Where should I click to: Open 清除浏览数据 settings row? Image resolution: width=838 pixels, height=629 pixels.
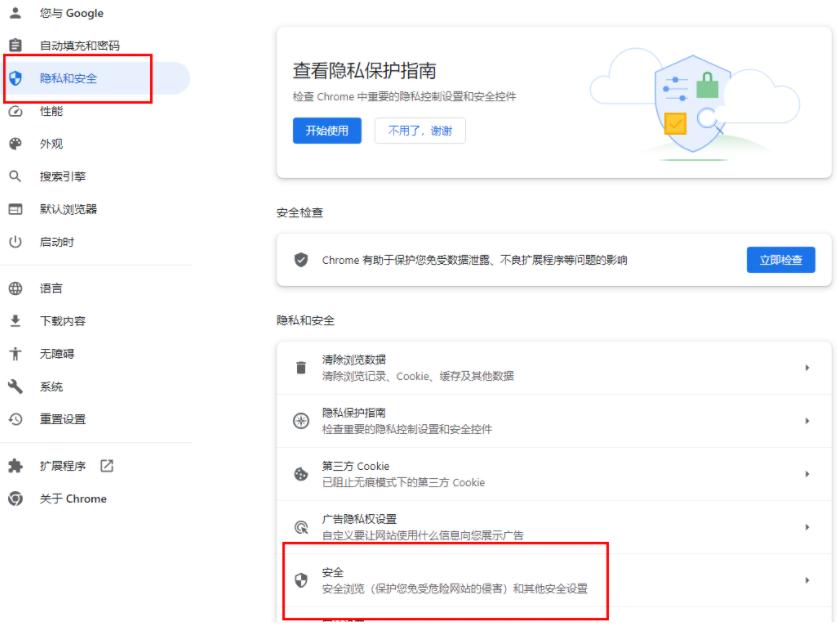tap(554, 368)
